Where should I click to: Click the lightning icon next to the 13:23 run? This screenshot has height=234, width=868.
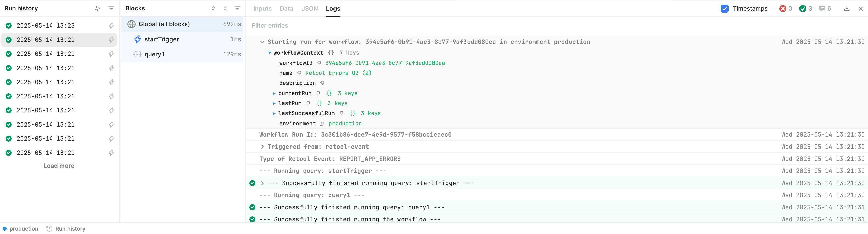[x=111, y=25]
